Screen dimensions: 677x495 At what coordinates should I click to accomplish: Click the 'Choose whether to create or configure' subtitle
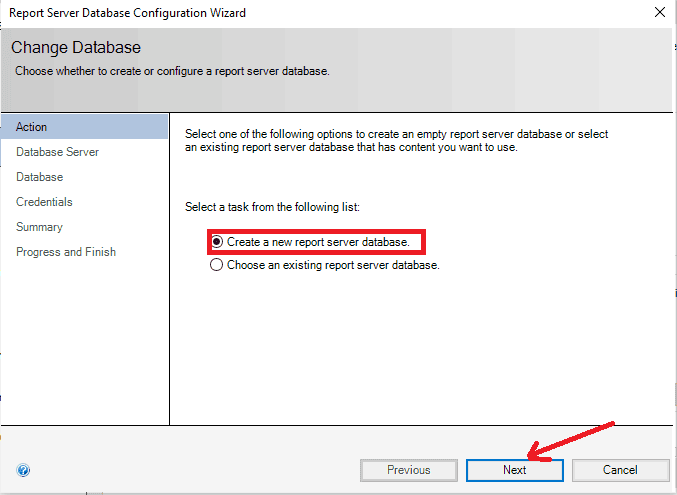click(172, 71)
